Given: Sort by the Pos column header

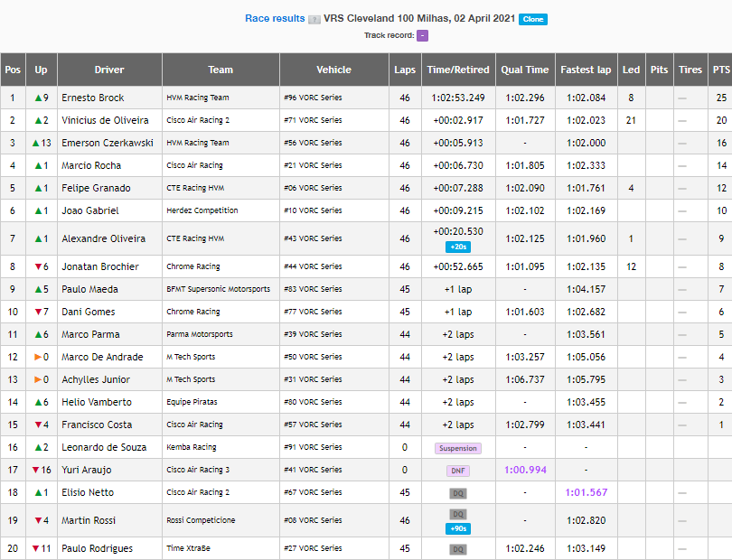Looking at the screenshot, I should coord(13,70).
